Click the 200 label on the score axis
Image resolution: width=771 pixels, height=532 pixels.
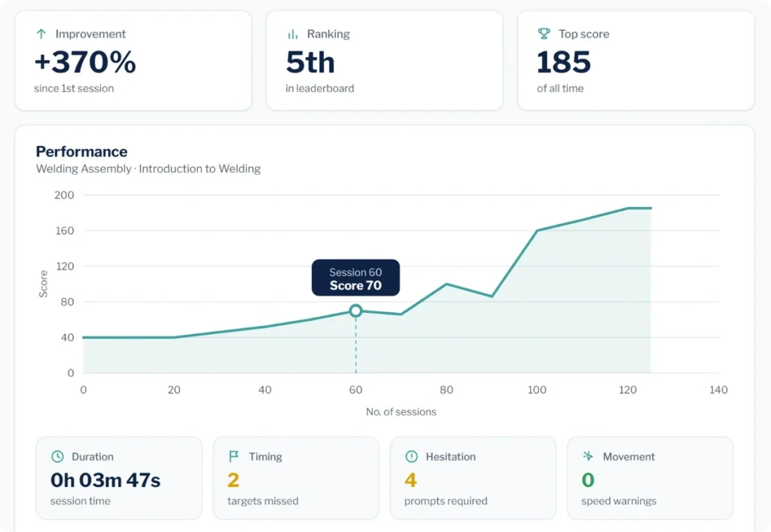pos(64,195)
